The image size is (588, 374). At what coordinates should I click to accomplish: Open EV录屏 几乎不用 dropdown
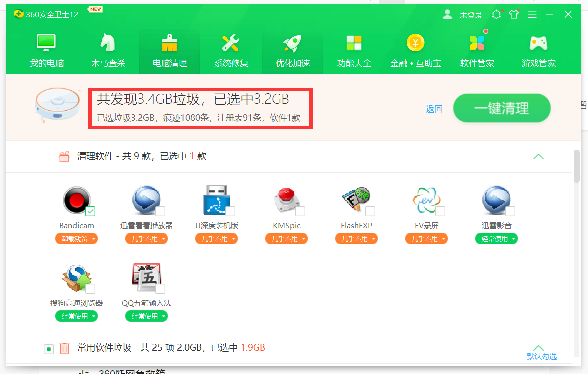pos(427,239)
